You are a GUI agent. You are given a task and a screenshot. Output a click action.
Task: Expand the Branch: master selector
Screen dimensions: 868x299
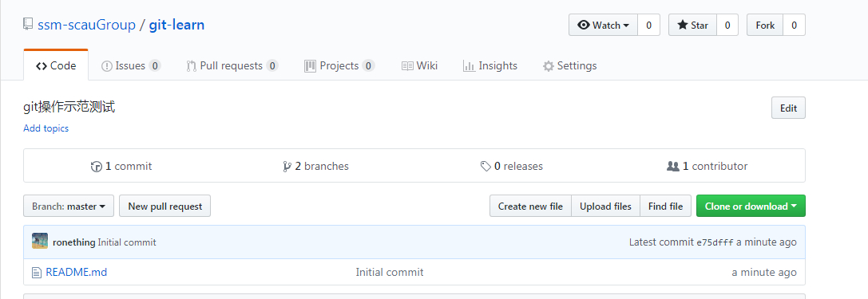click(x=69, y=207)
